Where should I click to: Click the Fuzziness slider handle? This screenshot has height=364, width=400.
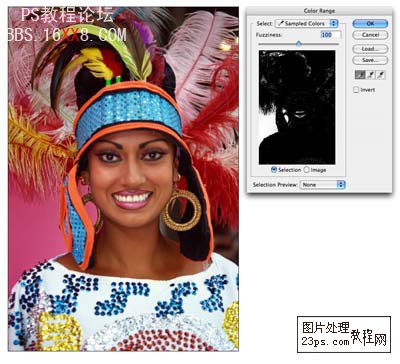tap(299, 43)
